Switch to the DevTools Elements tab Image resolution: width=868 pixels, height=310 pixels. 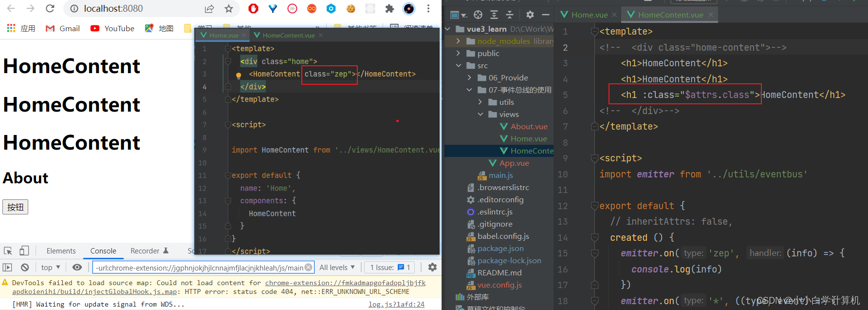pyautogui.click(x=61, y=251)
